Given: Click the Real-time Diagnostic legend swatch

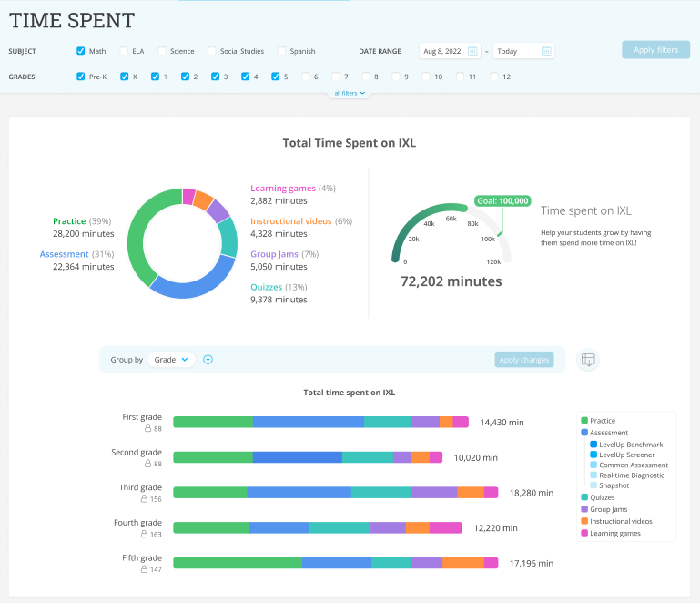Looking at the screenshot, I should 593,475.
